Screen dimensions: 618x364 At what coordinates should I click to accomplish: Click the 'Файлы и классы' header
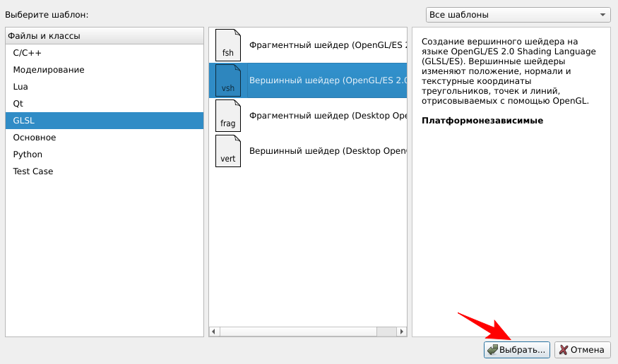click(x=44, y=35)
